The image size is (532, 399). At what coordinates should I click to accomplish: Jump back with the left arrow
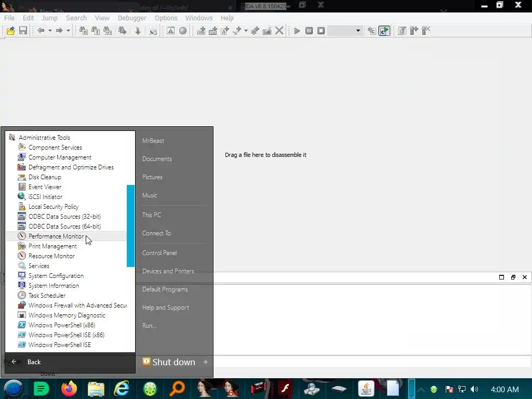[x=41, y=31]
